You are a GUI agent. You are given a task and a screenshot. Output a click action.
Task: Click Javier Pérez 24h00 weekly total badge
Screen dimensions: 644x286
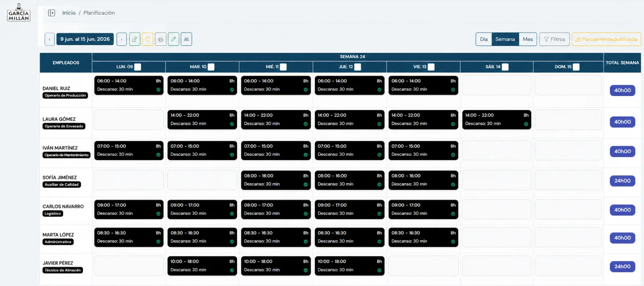622,267
